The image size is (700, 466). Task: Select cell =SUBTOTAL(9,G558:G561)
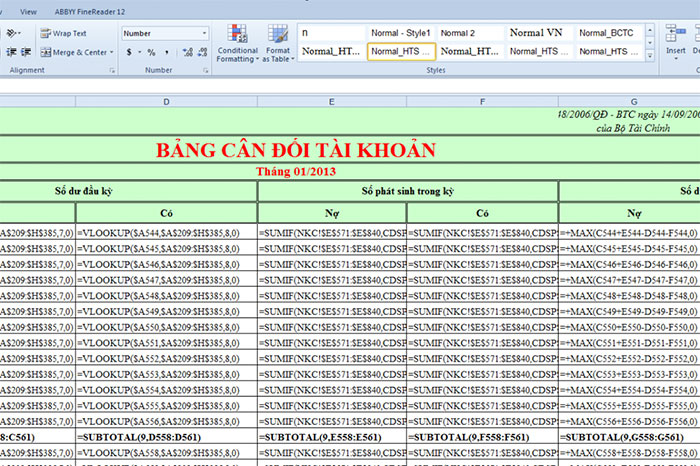click(629, 437)
